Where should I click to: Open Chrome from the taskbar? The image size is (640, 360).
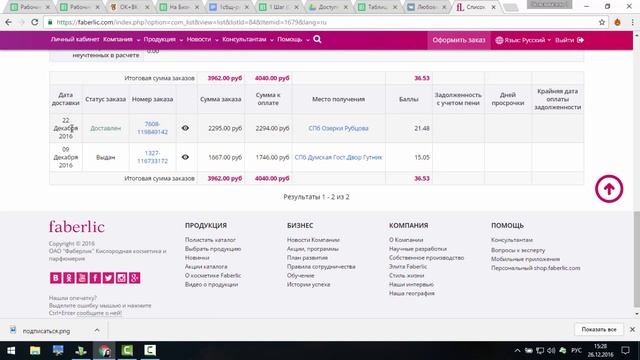pos(104,351)
